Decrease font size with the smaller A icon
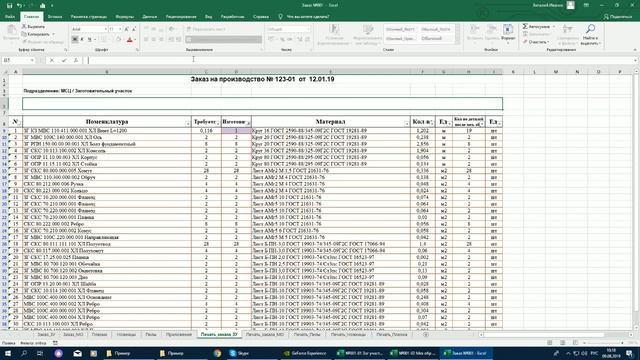 pos(133,29)
